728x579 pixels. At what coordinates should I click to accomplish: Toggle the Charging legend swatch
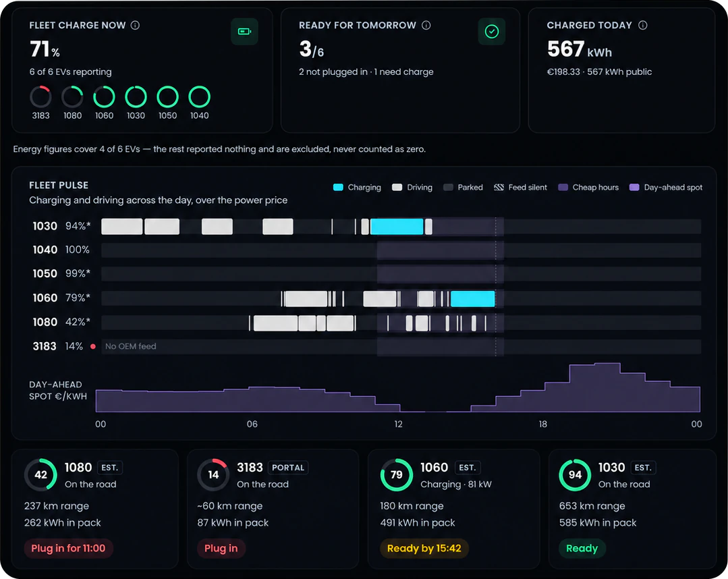338,188
